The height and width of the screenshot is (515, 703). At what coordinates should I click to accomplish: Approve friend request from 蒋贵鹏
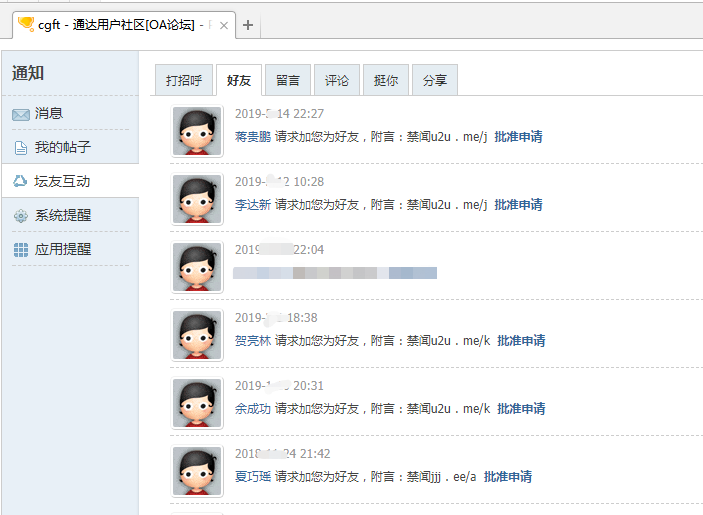coord(518,137)
